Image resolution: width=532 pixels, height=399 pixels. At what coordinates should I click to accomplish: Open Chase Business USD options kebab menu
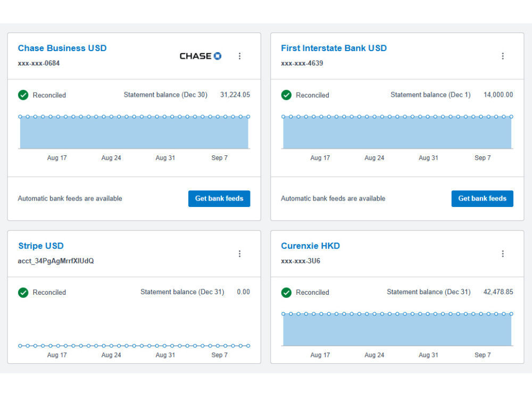click(239, 56)
